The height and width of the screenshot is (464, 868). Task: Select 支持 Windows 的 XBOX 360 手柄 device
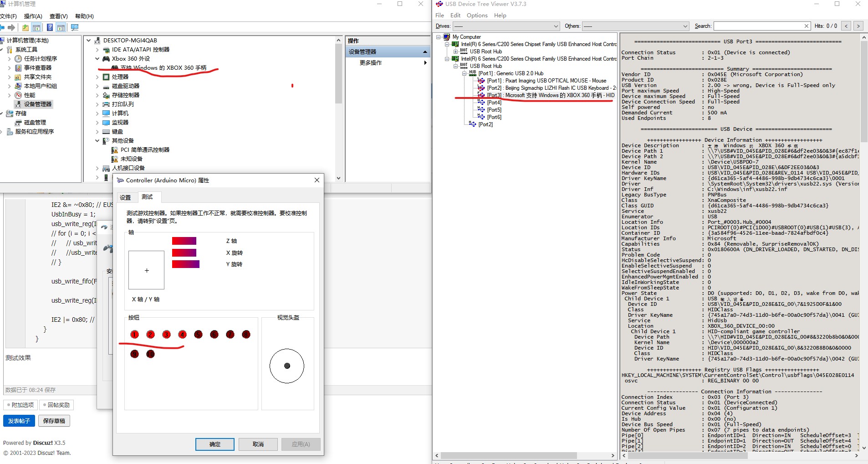click(163, 68)
